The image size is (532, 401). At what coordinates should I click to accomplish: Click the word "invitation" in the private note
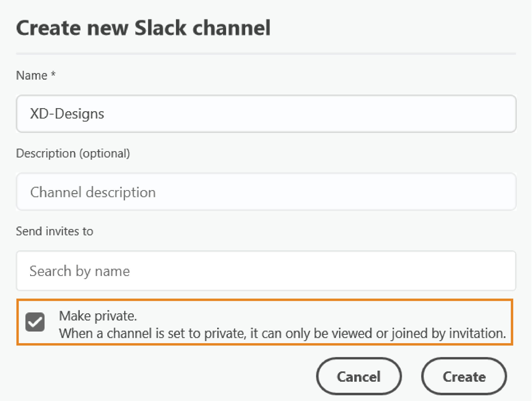click(x=477, y=333)
